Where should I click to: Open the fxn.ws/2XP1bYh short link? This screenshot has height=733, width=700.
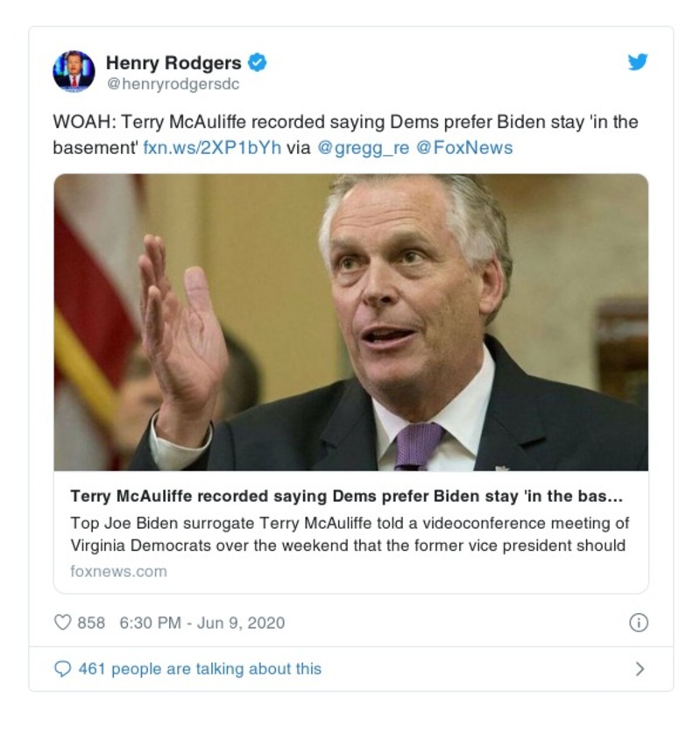click(x=212, y=147)
